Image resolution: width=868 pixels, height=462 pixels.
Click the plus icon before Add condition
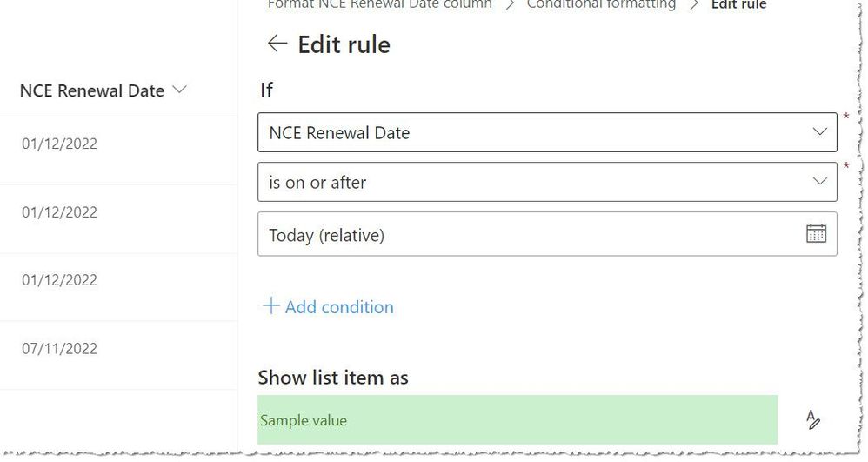pyautogui.click(x=271, y=306)
